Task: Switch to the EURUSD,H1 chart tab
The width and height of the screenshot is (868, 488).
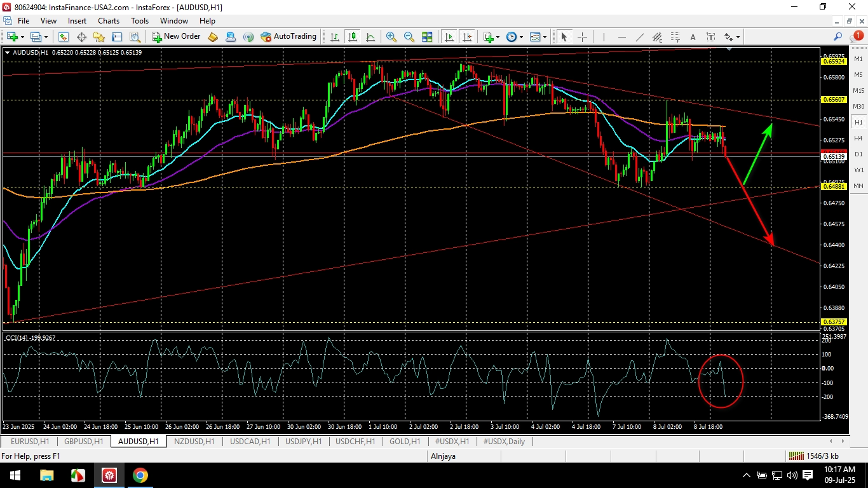Action: [x=30, y=441]
